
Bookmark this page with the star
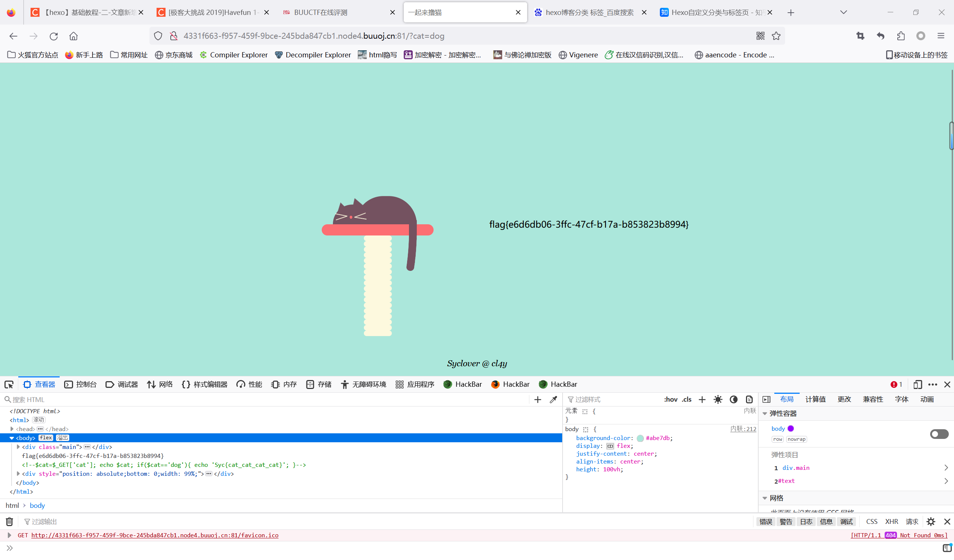point(776,36)
